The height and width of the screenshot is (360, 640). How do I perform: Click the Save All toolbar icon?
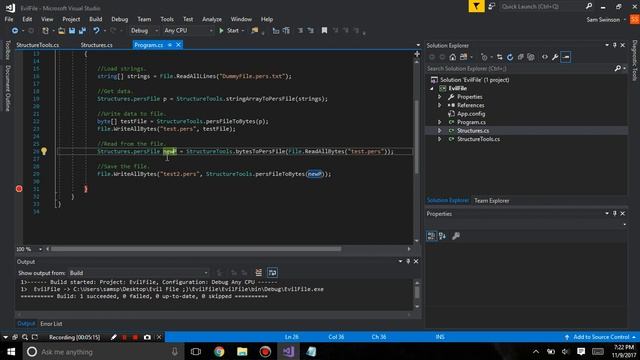82,31
